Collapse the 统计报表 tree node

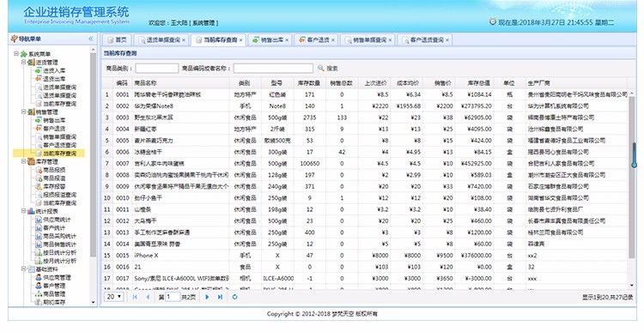(x=24, y=211)
